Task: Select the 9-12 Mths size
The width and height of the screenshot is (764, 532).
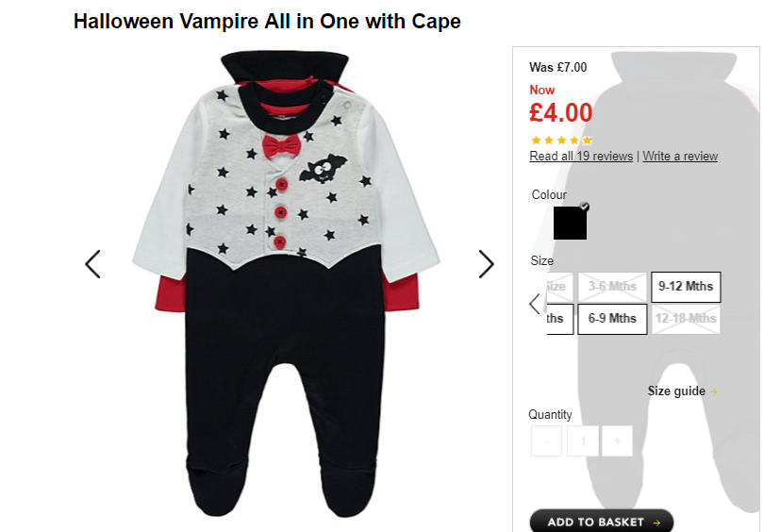Action: pyautogui.click(x=686, y=287)
